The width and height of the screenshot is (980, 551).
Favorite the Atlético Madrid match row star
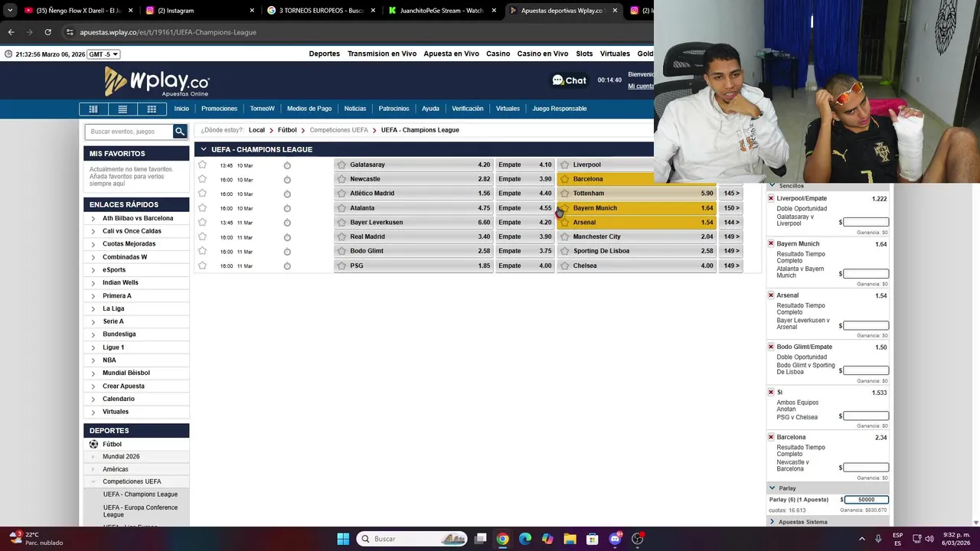[202, 193]
